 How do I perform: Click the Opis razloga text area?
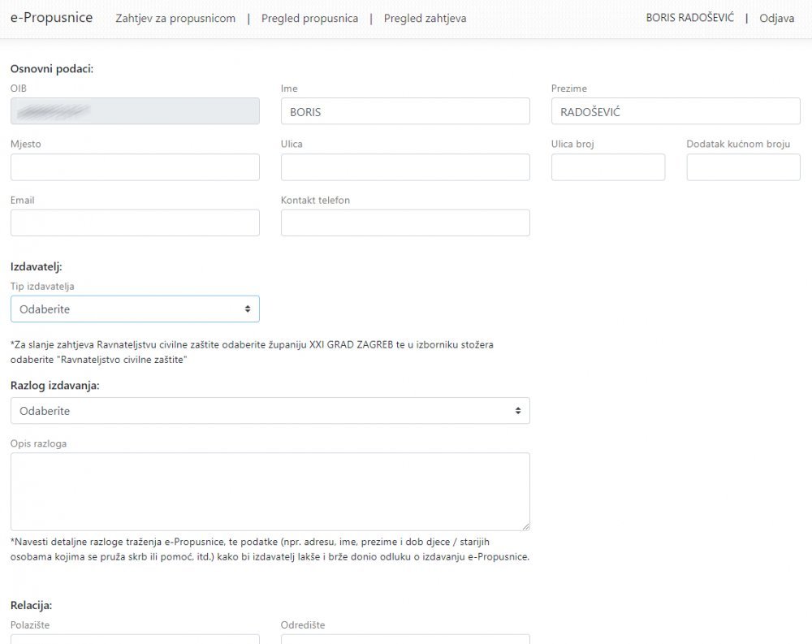coord(270,491)
